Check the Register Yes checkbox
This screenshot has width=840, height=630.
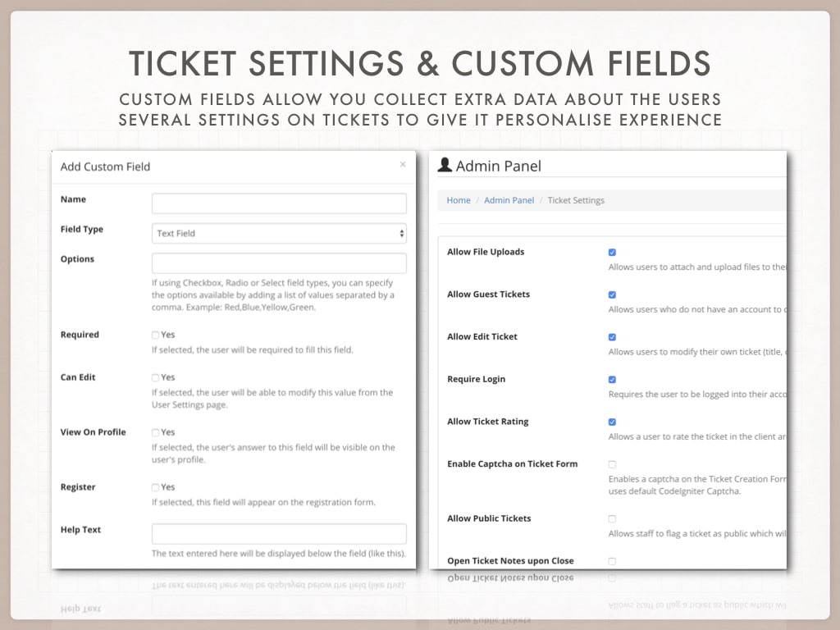tap(155, 487)
